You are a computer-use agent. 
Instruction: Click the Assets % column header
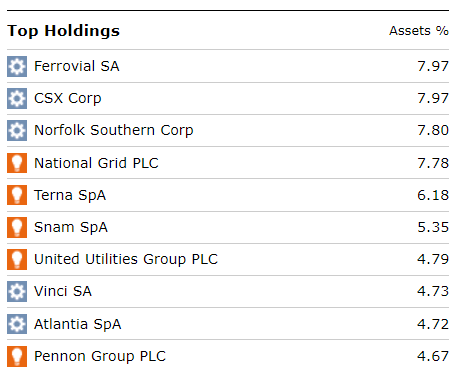click(419, 31)
